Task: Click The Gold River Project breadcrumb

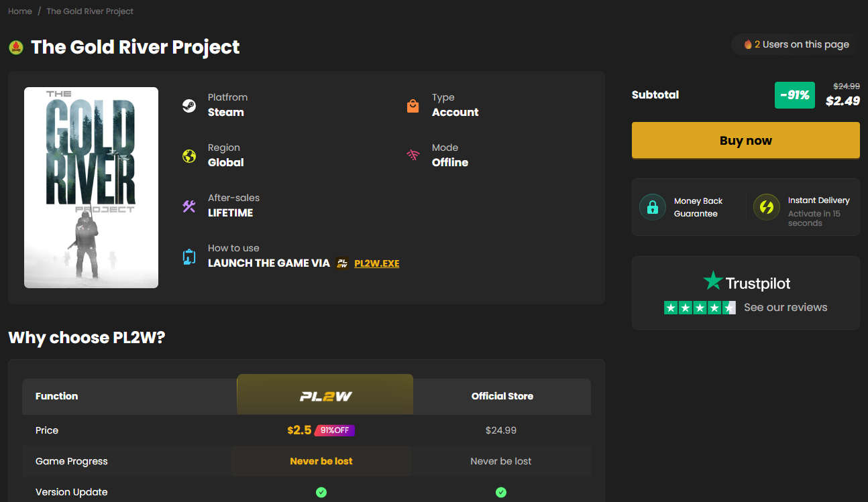Action: 90,11
